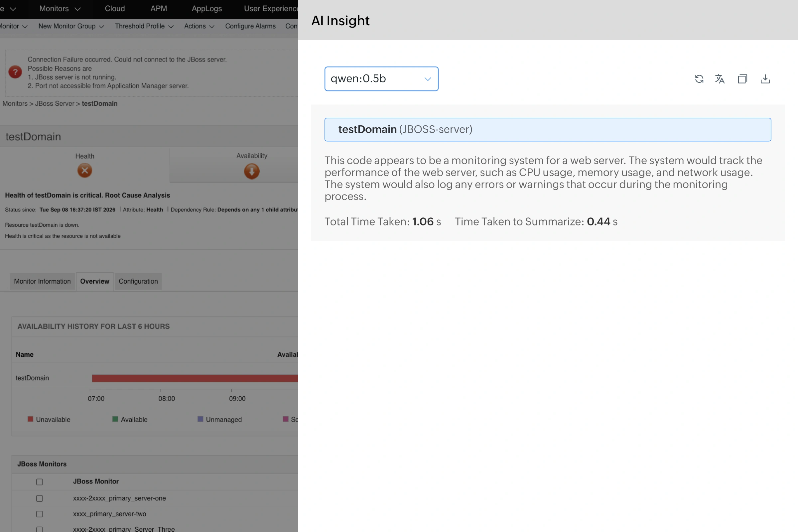The height and width of the screenshot is (532, 798).
Task: Open the Threshold Profile dropdown
Action: click(144, 26)
